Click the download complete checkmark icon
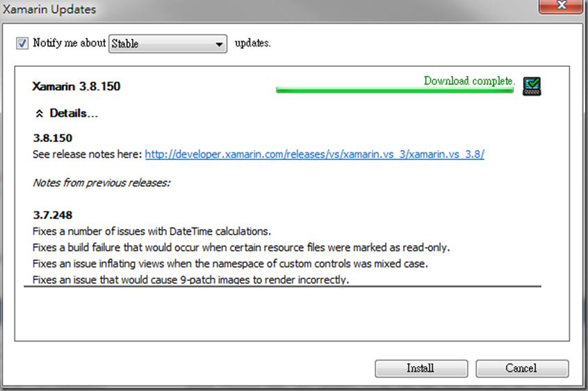 click(x=532, y=86)
